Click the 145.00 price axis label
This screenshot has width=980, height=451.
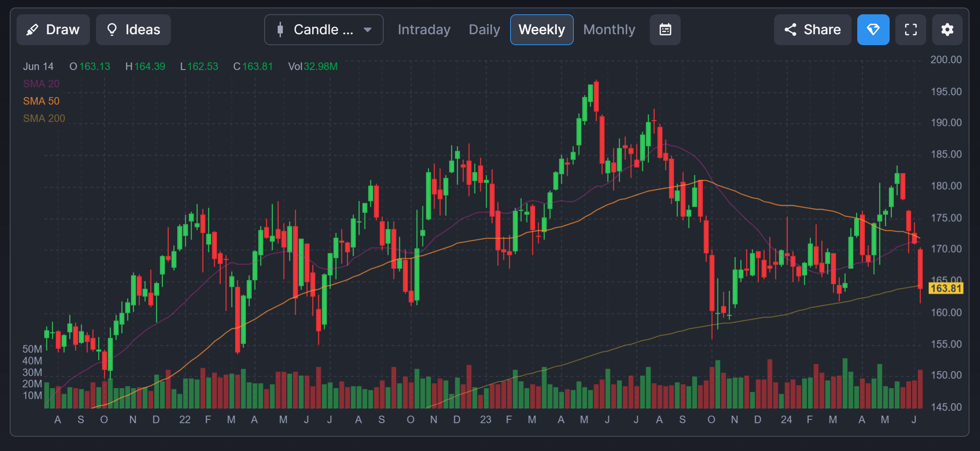946,407
